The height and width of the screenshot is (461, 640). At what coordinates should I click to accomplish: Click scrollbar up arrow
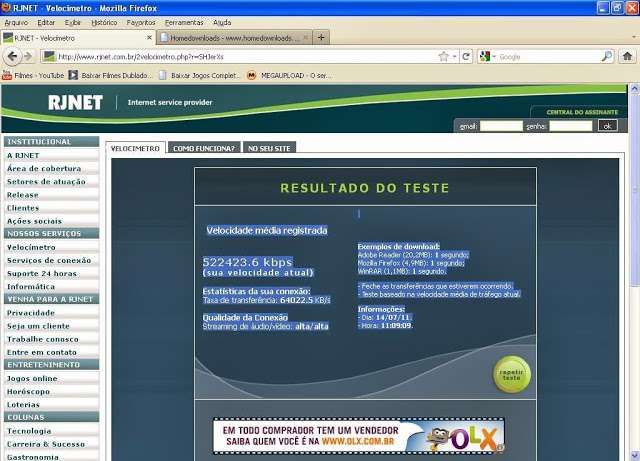634,89
